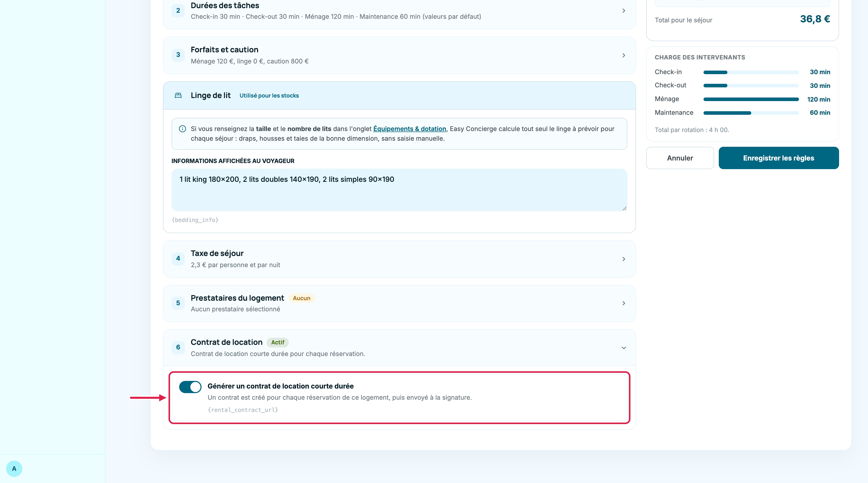The height and width of the screenshot is (483, 868).
Task: Click the 2,3 € par personne text
Action: (x=235, y=265)
